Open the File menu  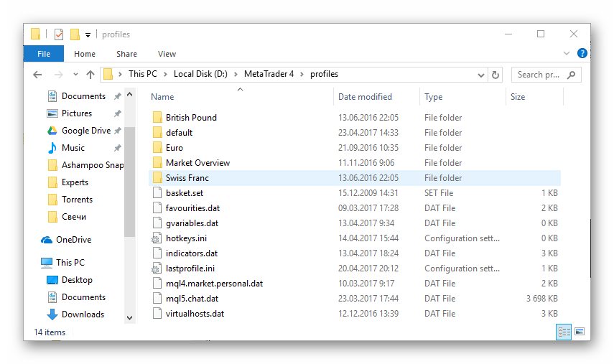[43, 54]
